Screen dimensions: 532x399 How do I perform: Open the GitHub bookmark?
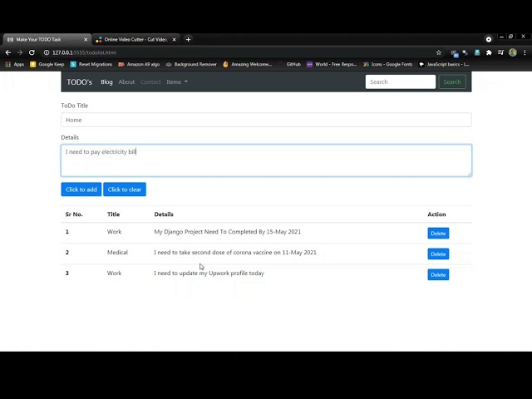pyautogui.click(x=289, y=65)
